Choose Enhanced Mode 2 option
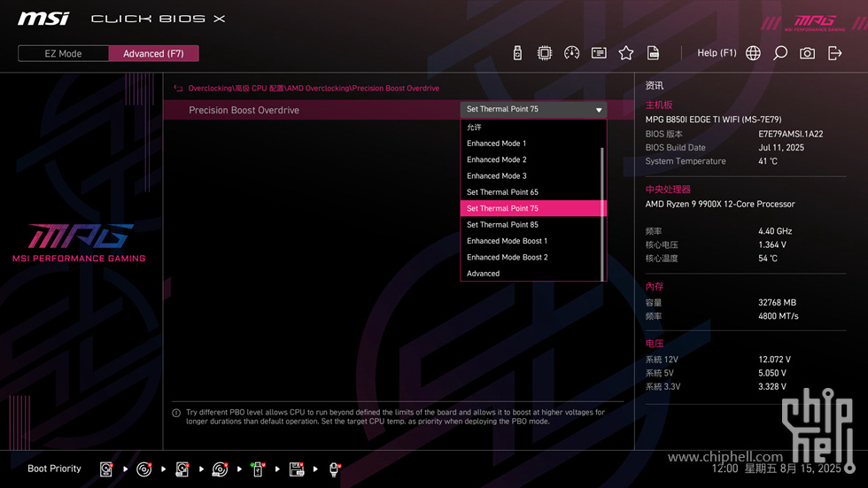Viewport: 868px width, 488px height. coord(531,159)
